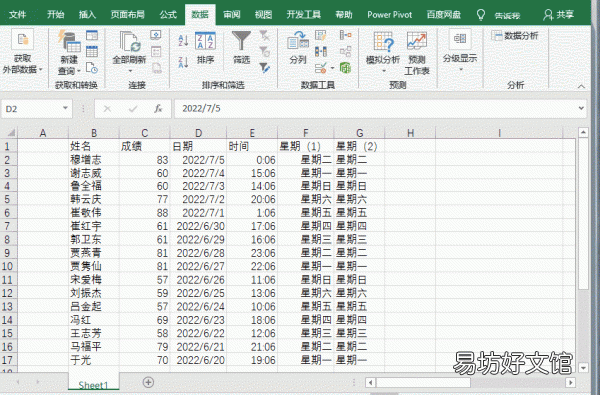The image size is (600, 395).
Task: Select cell with time 23:06
Action: [x=252, y=253]
